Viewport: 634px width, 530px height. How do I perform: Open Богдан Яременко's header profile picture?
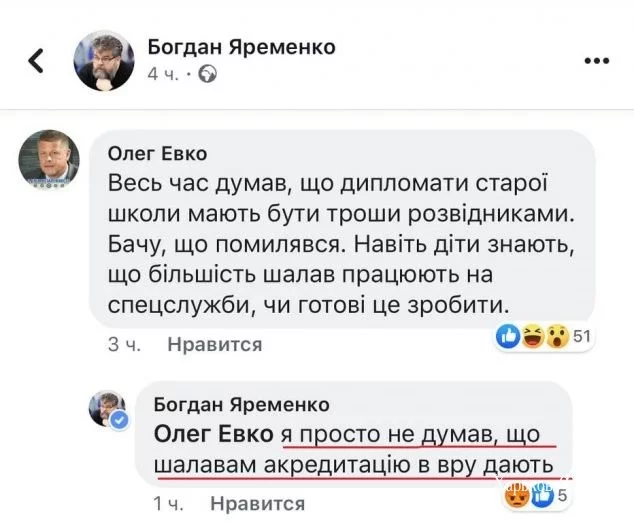(104, 60)
